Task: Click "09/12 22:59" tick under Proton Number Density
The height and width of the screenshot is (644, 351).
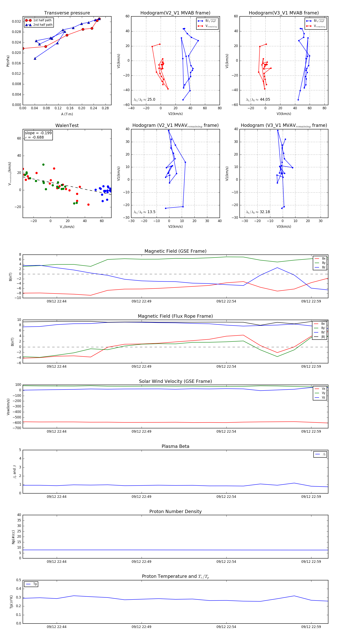Action: (x=311, y=561)
